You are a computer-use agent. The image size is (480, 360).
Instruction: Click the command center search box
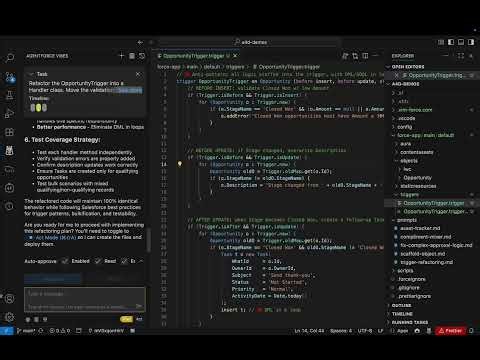point(251,42)
